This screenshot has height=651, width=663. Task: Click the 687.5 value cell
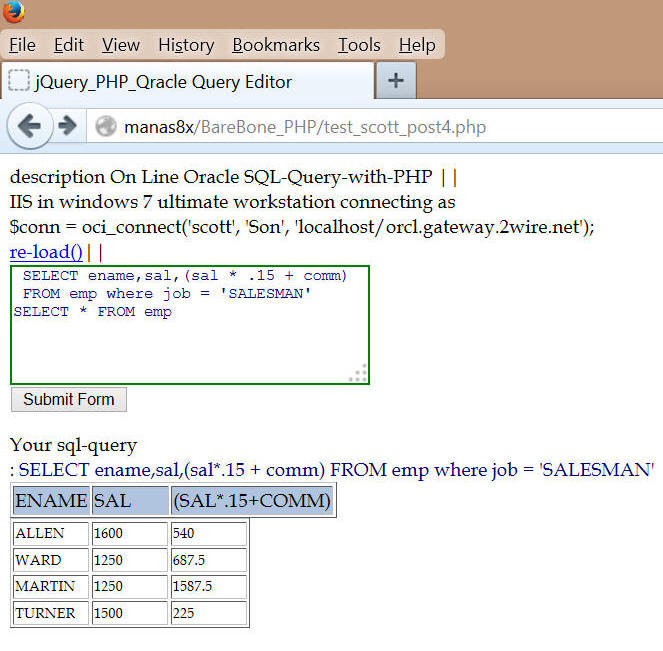[x=209, y=560]
